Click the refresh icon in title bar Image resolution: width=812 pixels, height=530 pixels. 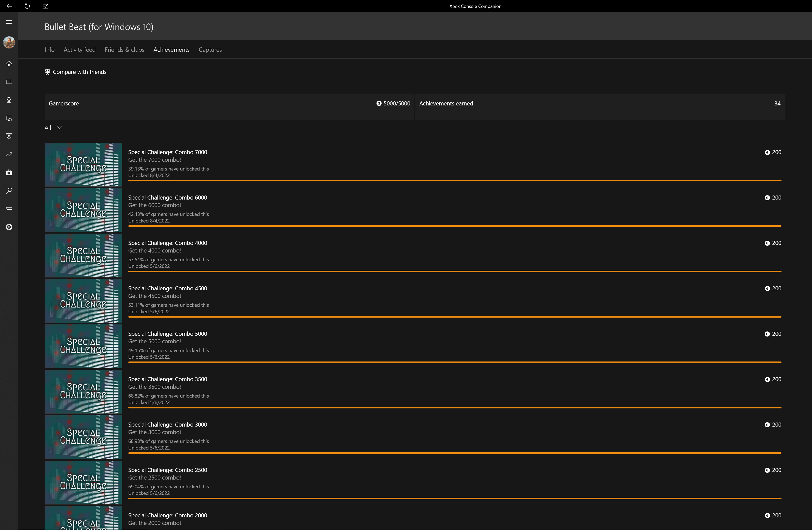(27, 6)
